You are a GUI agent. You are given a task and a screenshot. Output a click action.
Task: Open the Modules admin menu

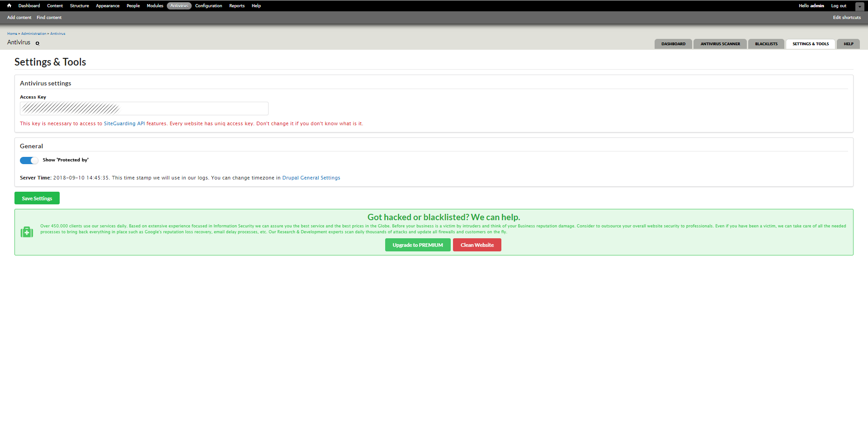tap(155, 6)
